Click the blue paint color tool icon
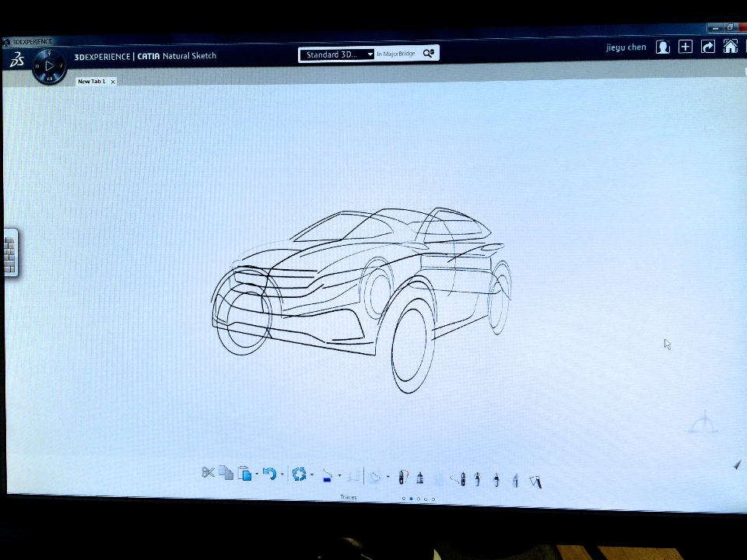Image resolution: width=747 pixels, height=560 pixels. [327, 475]
